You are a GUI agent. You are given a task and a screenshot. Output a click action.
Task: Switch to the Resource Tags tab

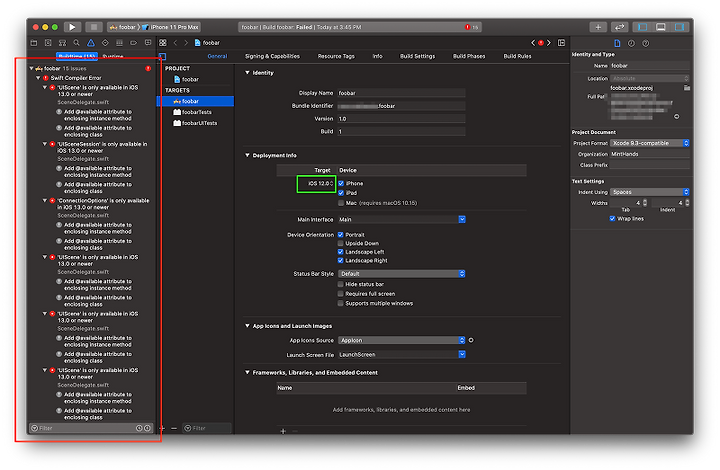pos(336,56)
